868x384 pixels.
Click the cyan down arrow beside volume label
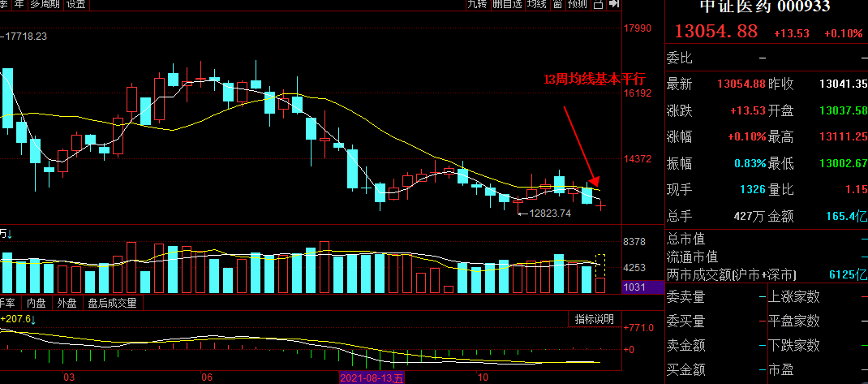[x=10, y=235]
